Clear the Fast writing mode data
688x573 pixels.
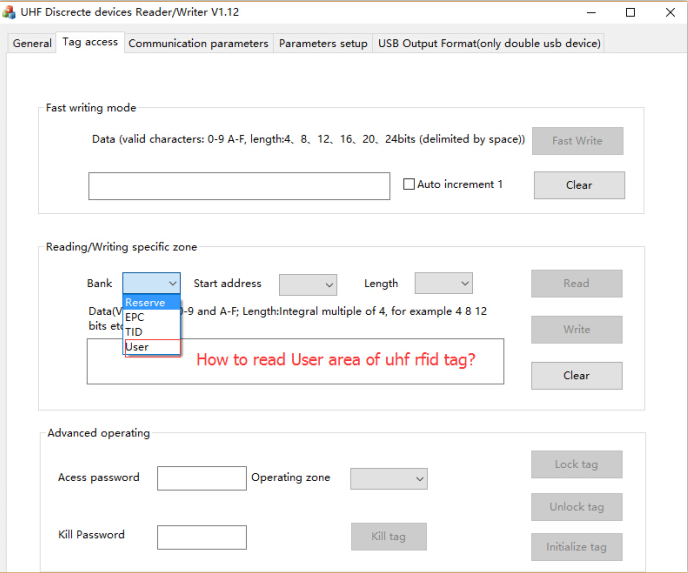pyautogui.click(x=579, y=185)
